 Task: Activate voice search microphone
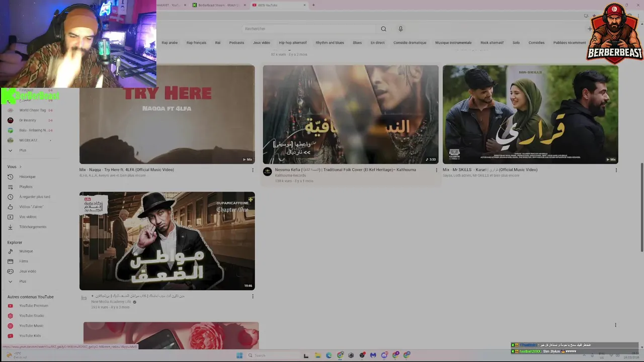coord(400,29)
